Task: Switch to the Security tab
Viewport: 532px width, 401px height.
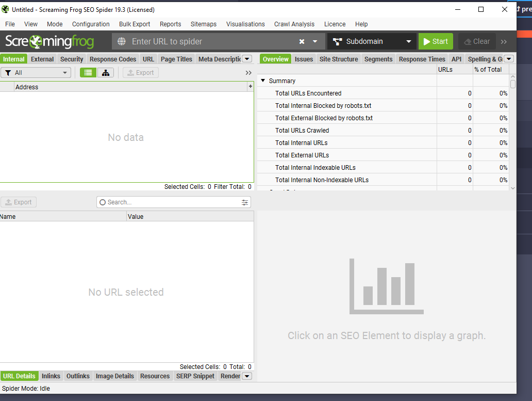Action: [x=72, y=59]
